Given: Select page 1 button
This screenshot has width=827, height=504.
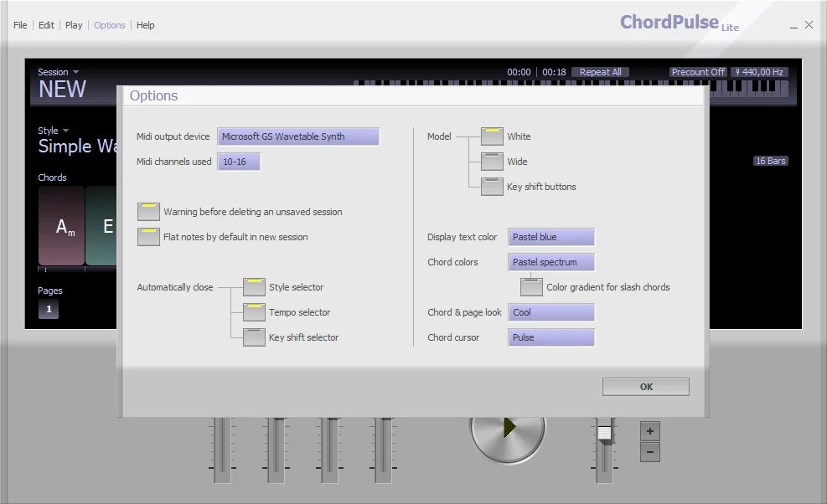Looking at the screenshot, I should coord(49,309).
